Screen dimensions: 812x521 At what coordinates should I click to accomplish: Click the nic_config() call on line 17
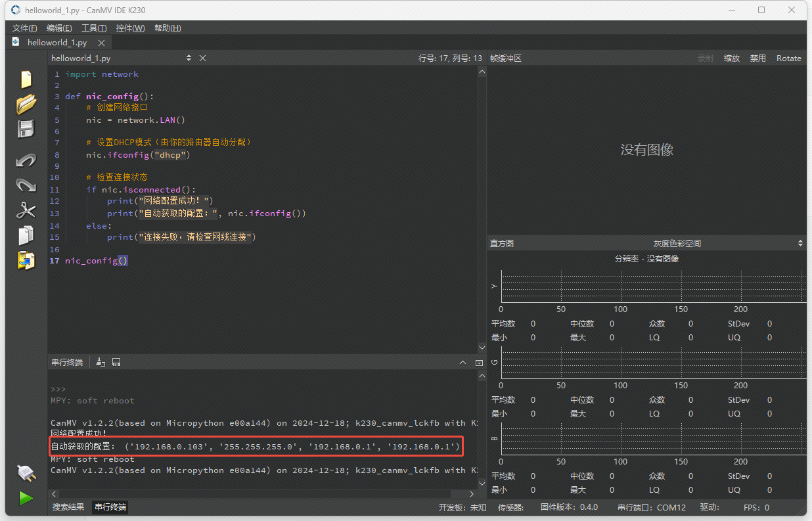point(97,261)
